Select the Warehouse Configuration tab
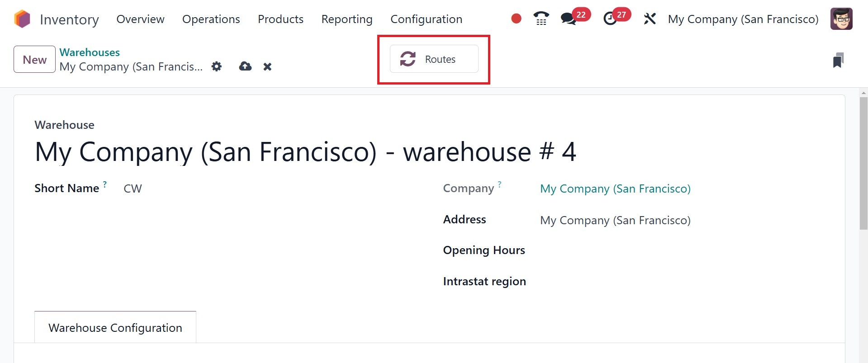This screenshot has height=363, width=868. click(x=115, y=327)
